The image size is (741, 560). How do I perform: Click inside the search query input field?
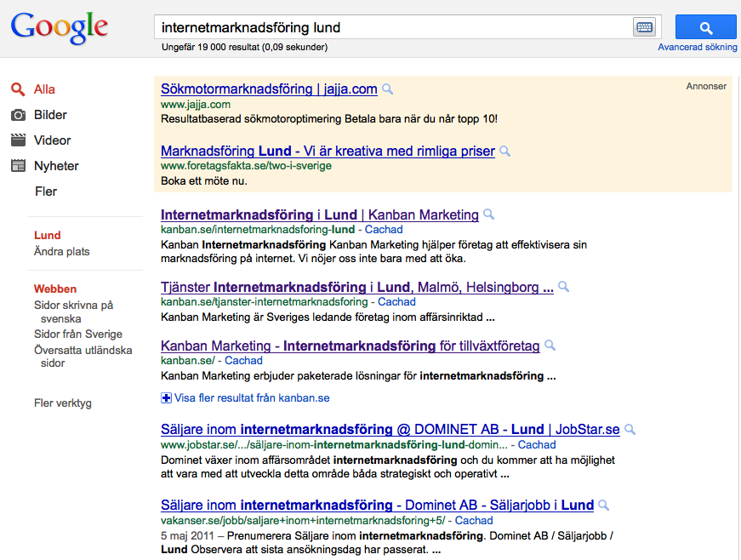pos(383,26)
